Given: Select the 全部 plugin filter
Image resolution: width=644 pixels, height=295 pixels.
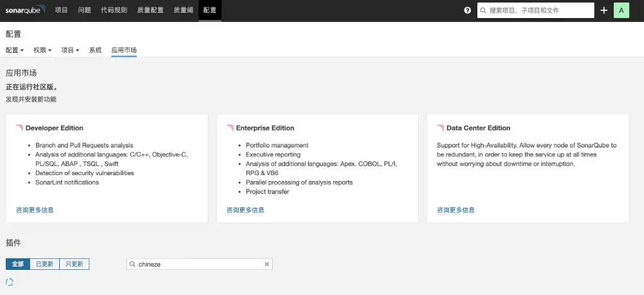Looking at the screenshot, I should click(17, 264).
